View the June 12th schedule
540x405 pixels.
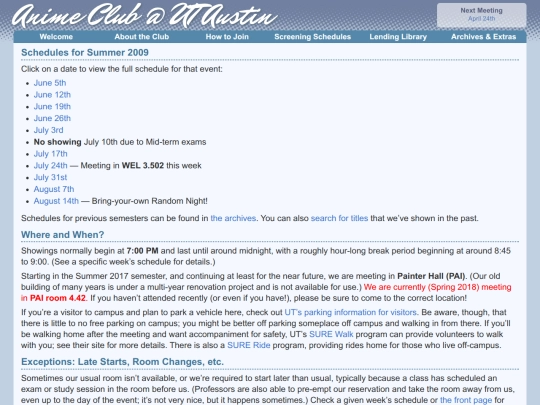[52, 95]
